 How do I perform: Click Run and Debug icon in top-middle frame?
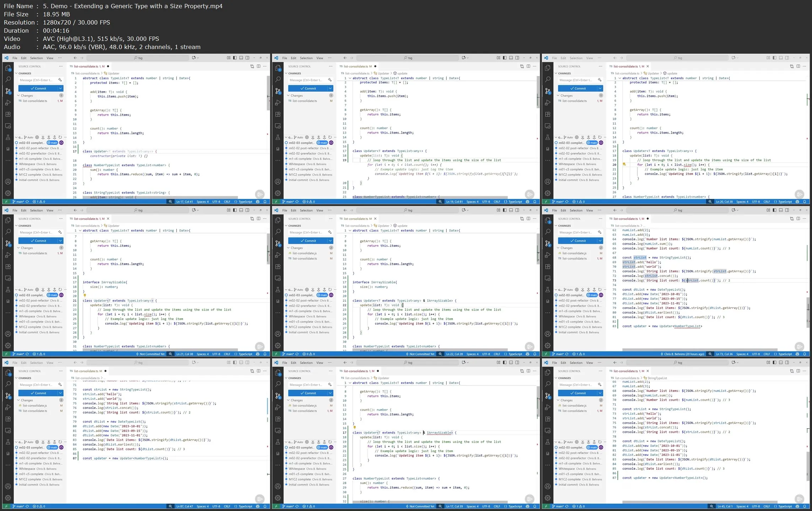[278, 103]
